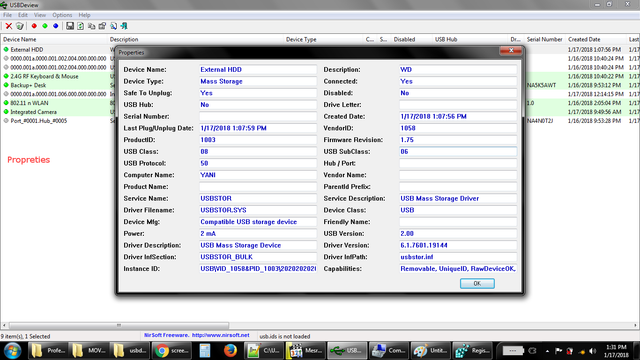Click the green dot enable devices icon
Screen dimensions: 640x360
click(45, 26)
